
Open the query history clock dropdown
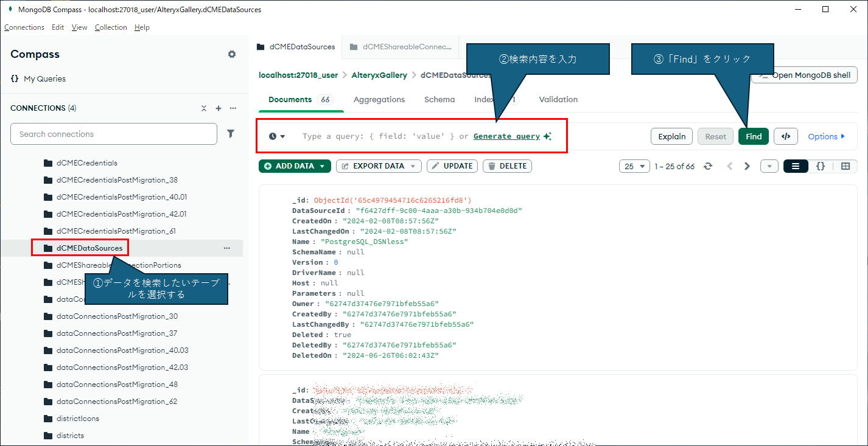coord(277,136)
